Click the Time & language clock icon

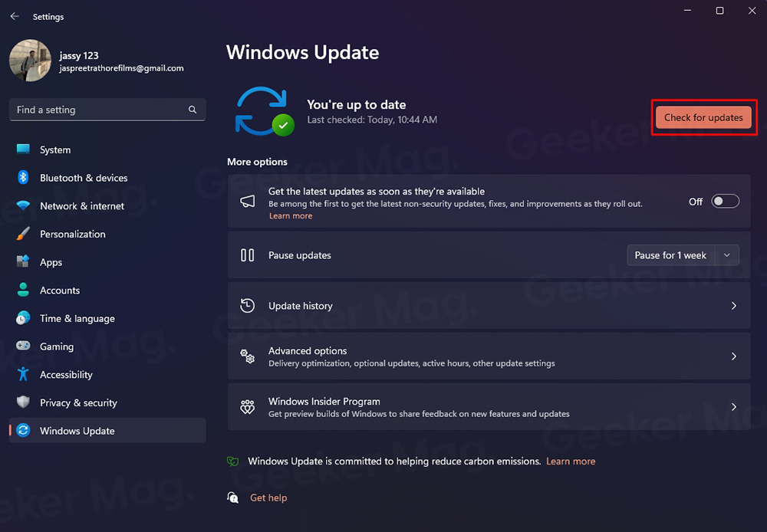tap(23, 318)
